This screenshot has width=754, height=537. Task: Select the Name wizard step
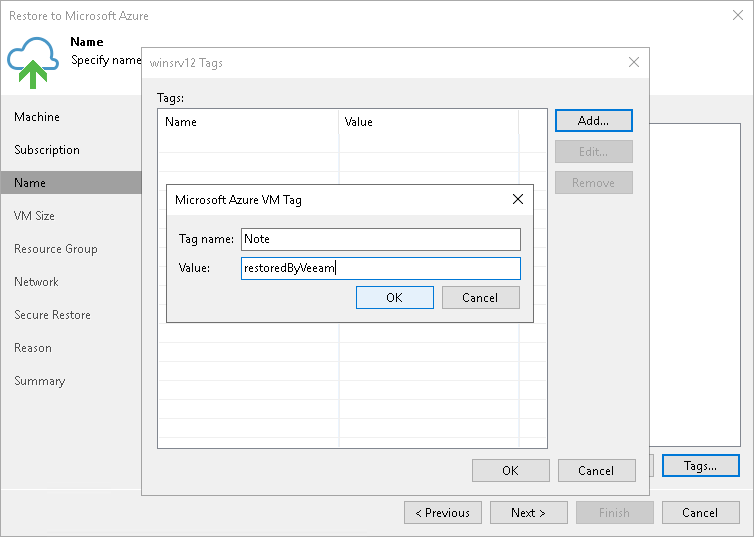point(71,183)
